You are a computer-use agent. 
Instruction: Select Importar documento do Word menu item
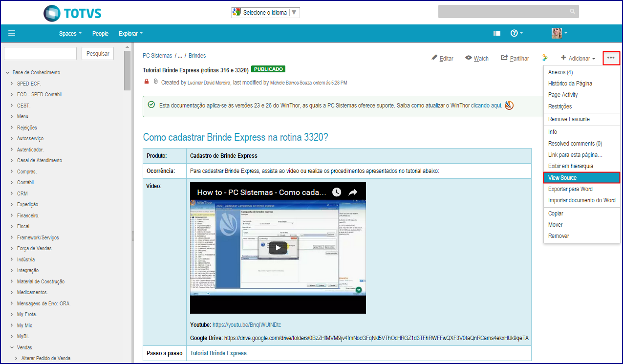581,200
